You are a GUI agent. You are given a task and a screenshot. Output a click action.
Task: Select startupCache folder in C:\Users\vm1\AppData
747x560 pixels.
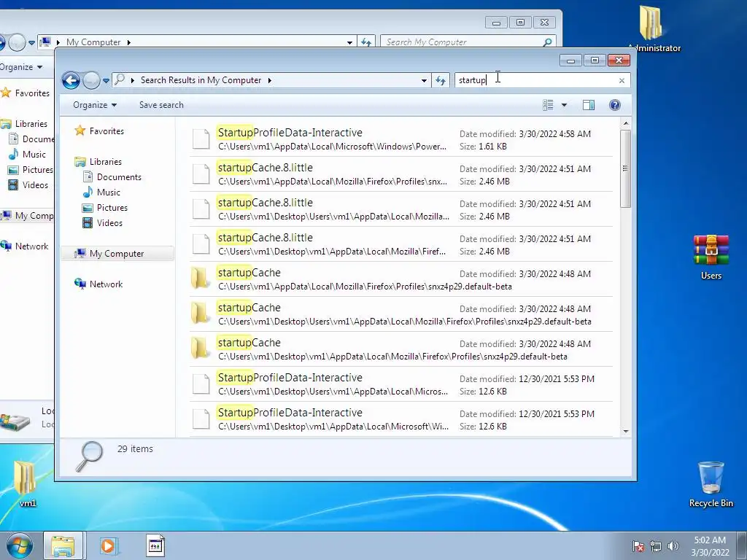(401, 279)
